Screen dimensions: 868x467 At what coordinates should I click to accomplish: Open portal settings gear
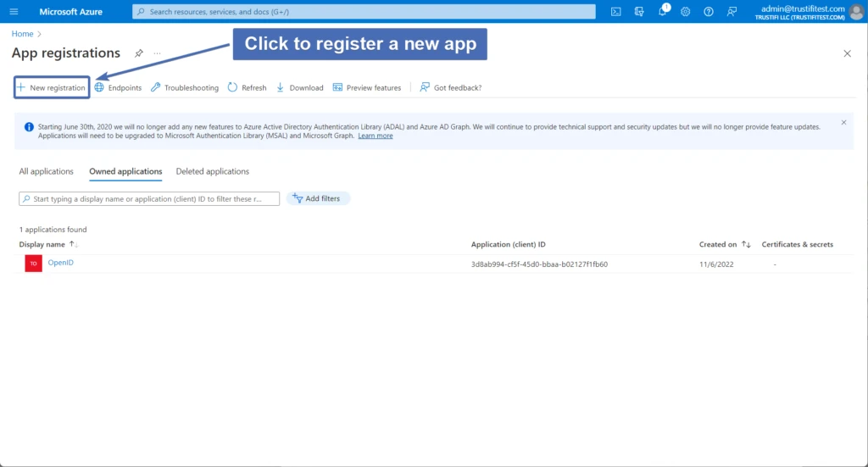(685, 12)
